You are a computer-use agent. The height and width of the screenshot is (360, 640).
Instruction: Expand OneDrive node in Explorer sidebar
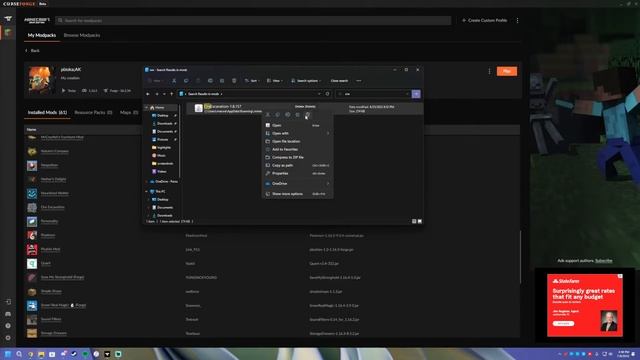pyautogui.click(x=147, y=182)
